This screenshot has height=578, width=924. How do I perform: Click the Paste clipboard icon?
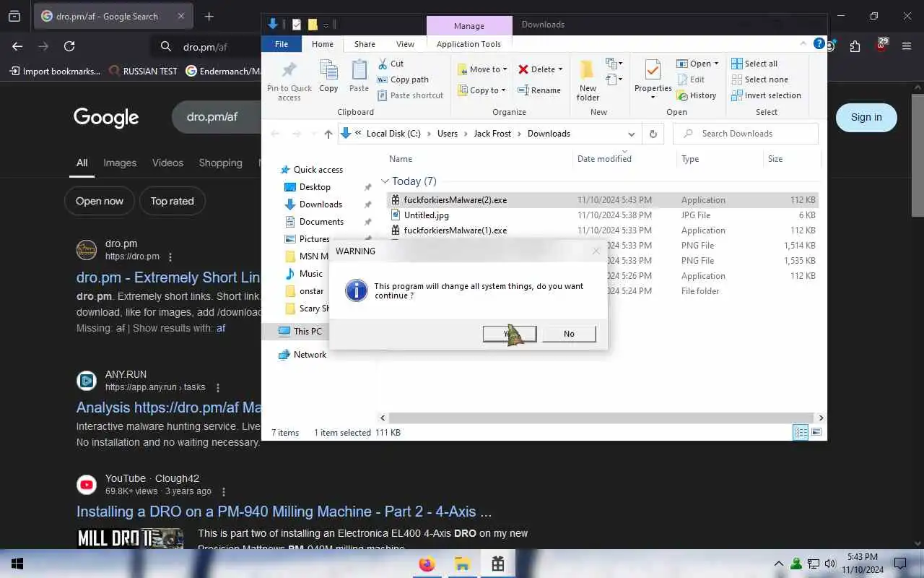tap(359, 70)
